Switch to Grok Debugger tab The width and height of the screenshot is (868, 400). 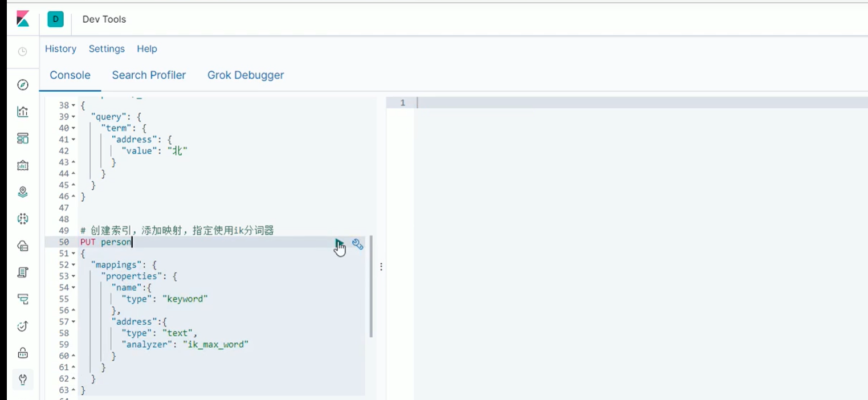coord(246,75)
